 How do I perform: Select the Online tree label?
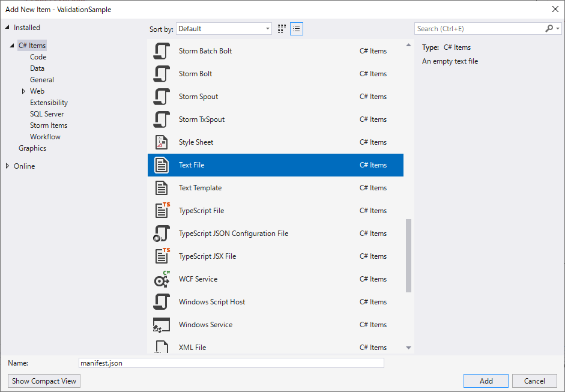[24, 166]
